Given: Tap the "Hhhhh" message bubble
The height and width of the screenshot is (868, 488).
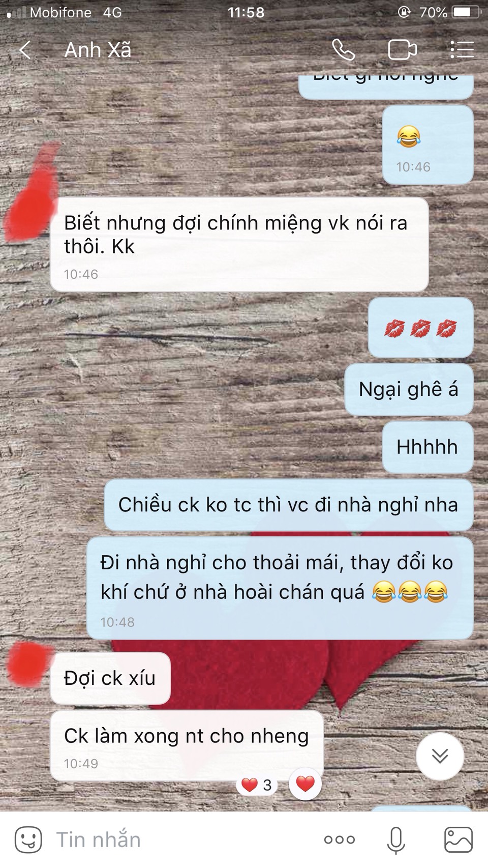Looking at the screenshot, I should (x=428, y=447).
